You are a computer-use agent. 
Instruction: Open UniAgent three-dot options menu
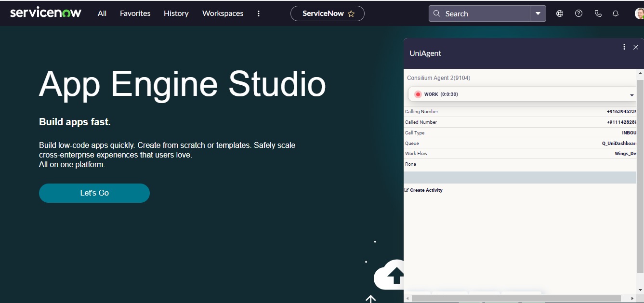tap(624, 47)
